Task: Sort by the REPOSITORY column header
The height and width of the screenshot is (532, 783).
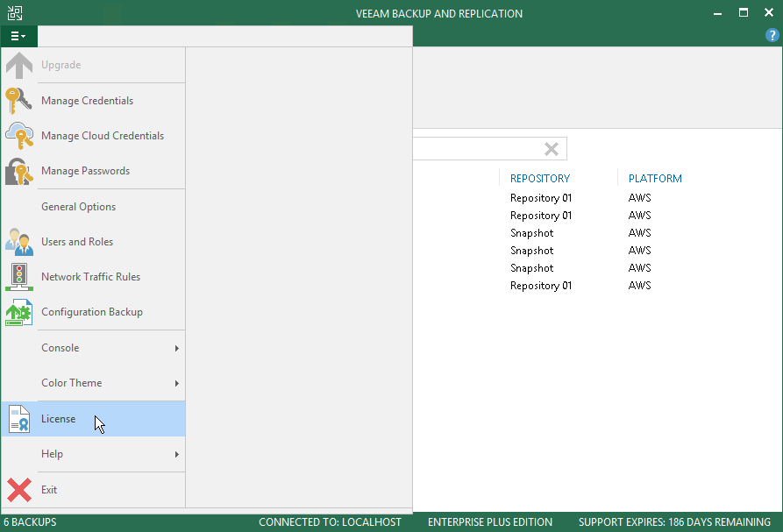Action: coord(540,179)
